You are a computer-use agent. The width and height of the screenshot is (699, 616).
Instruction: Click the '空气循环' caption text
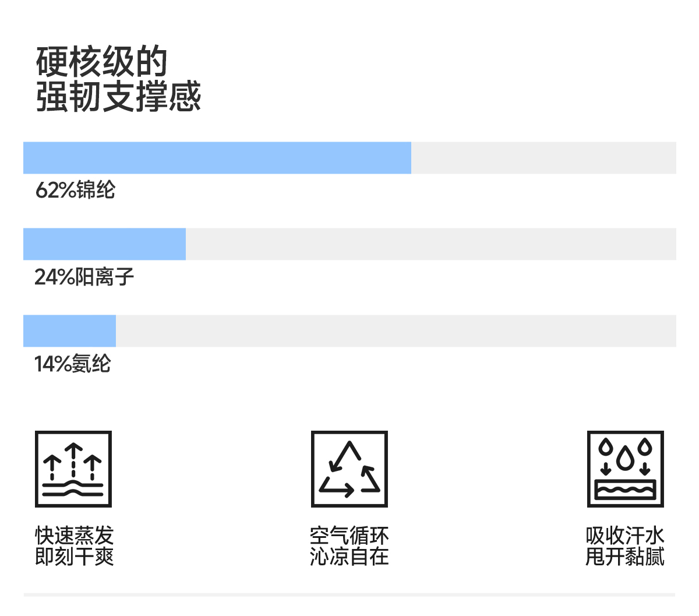349,536
